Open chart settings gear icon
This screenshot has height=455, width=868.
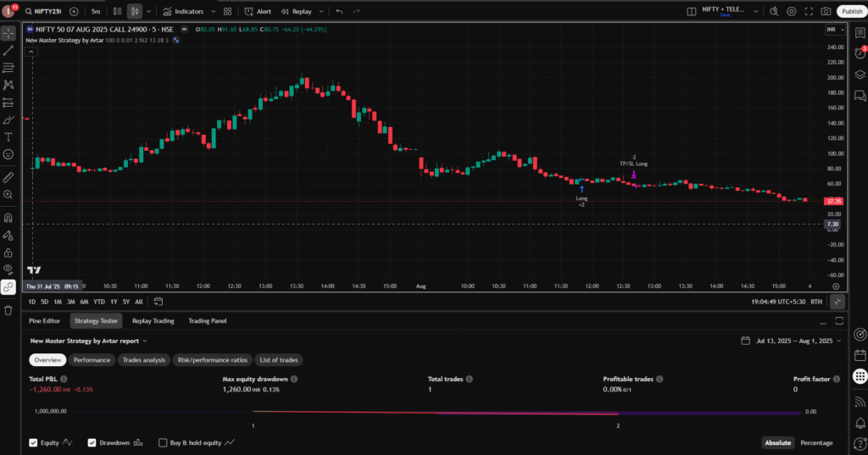click(791, 12)
